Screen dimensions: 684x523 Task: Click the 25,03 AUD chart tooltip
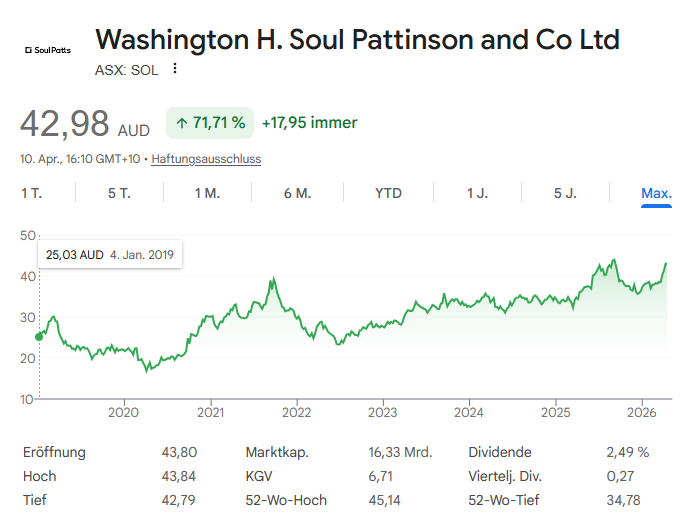(x=110, y=255)
